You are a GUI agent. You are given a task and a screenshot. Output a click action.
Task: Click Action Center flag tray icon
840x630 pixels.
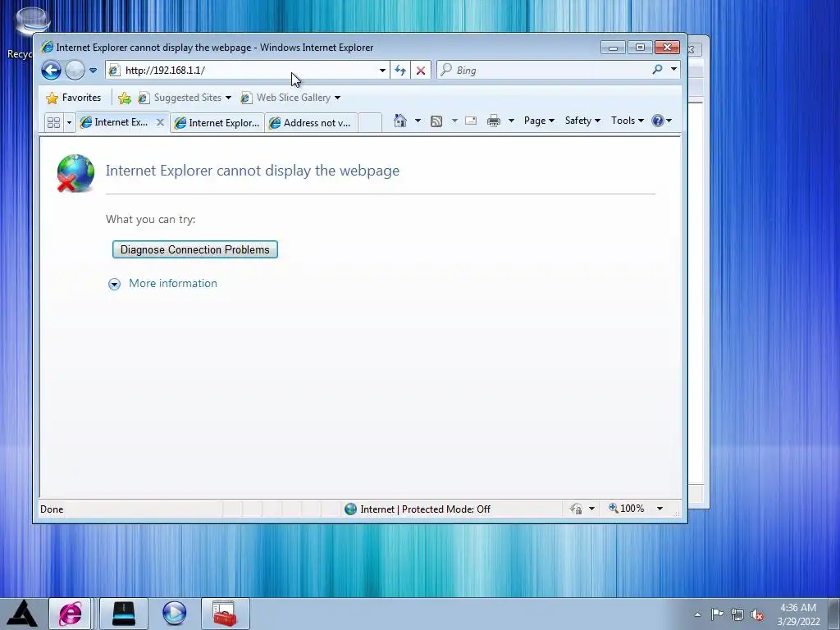click(x=717, y=614)
